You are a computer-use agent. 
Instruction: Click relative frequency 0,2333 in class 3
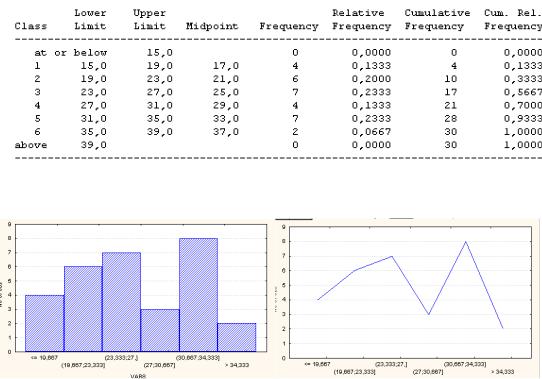(x=372, y=92)
